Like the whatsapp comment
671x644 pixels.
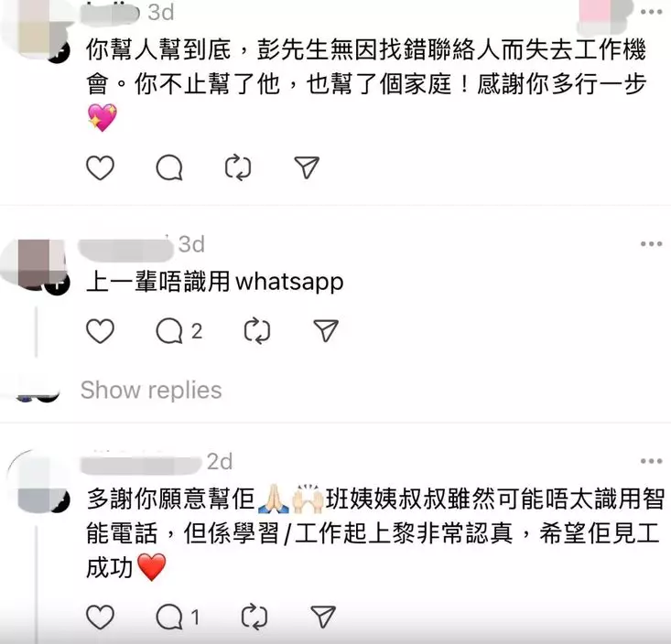tap(100, 330)
